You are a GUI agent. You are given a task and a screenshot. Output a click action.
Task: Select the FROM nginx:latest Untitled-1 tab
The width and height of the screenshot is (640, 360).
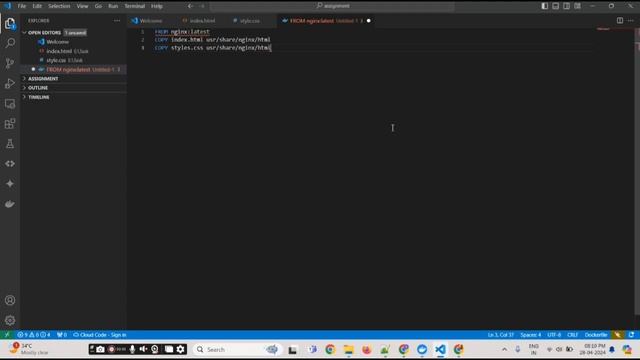(x=326, y=20)
